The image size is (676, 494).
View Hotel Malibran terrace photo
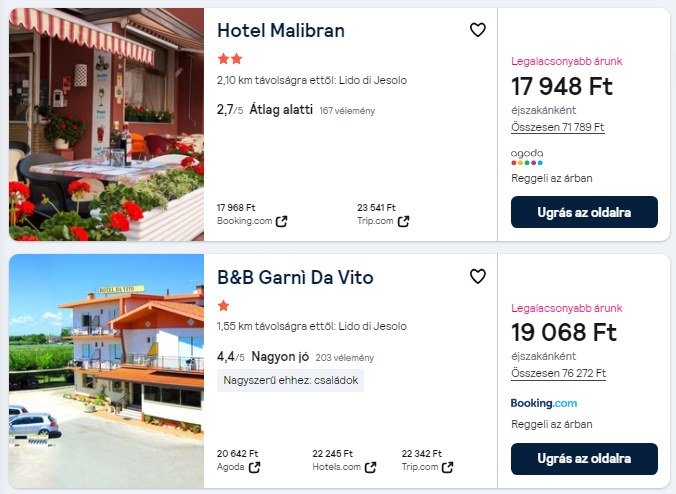(106, 124)
